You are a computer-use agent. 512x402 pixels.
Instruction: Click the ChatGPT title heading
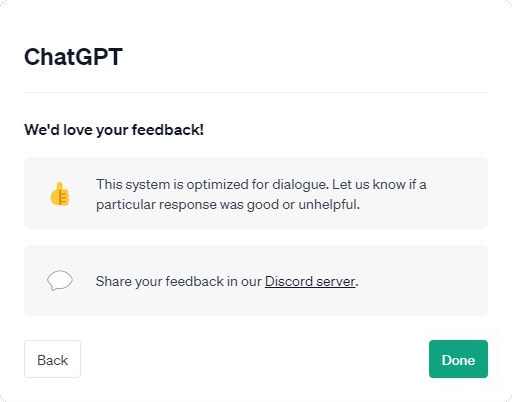point(73,57)
